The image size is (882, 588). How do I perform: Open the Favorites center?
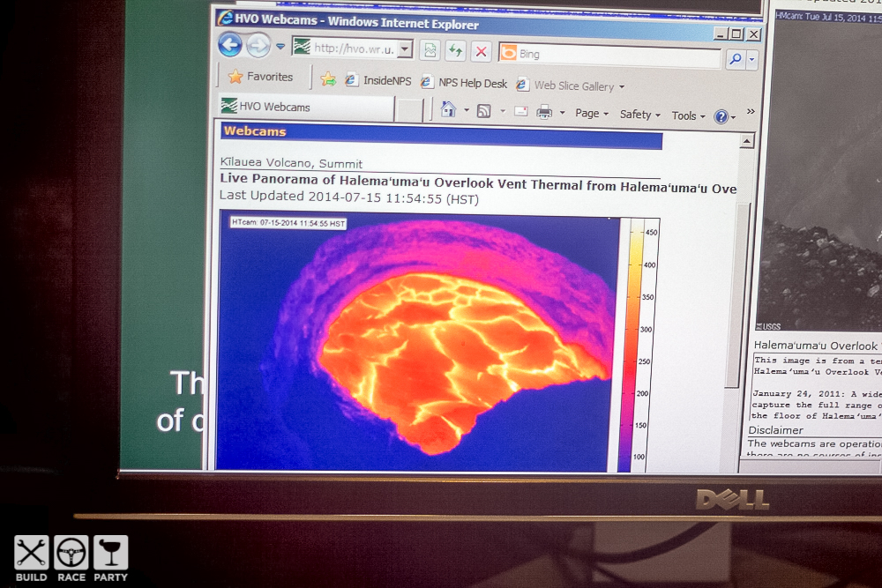[260, 77]
